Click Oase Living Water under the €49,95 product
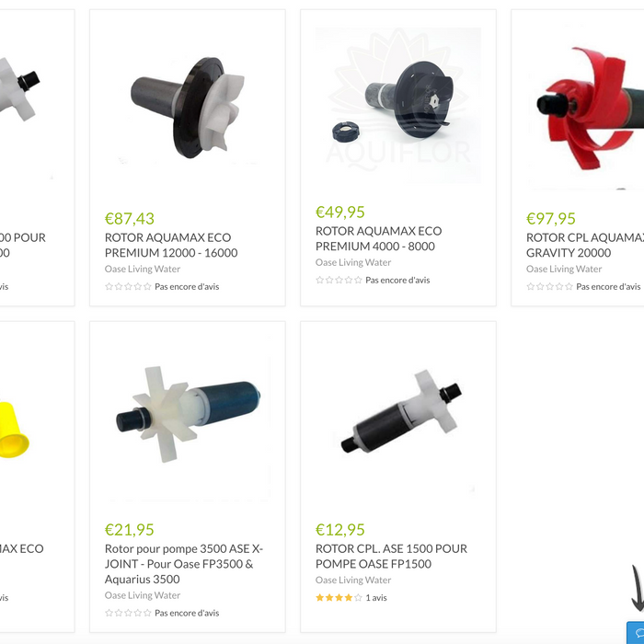Screen dimensions: 644x644 pyautogui.click(x=353, y=262)
